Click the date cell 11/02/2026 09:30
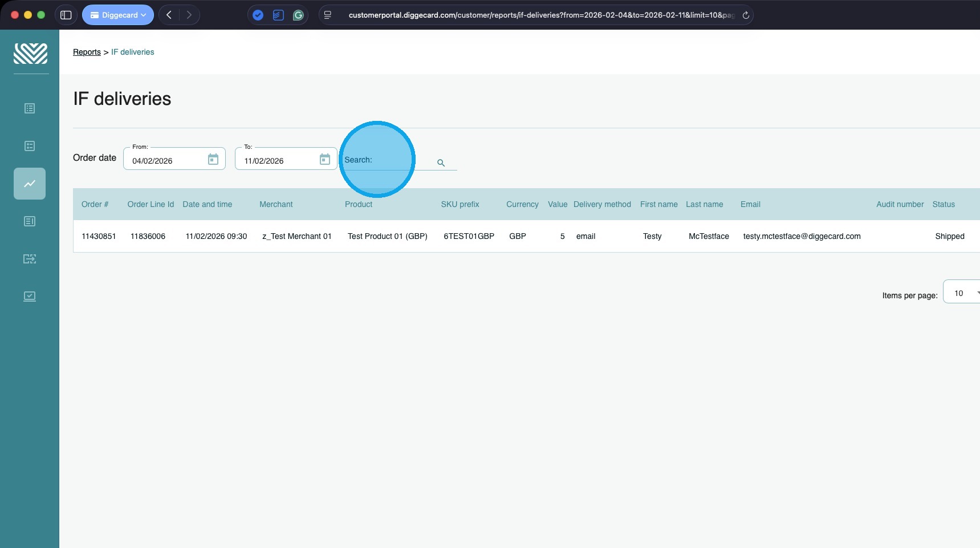Viewport: 980px width, 548px height. (216, 236)
